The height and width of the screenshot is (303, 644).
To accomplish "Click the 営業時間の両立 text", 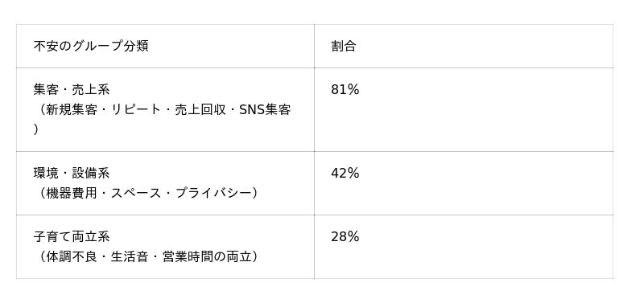I will [x=207, y=256].
